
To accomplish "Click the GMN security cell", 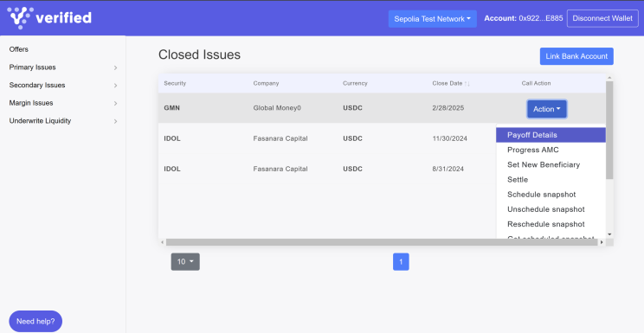I will pyautogui.click(x=171, y=108).
